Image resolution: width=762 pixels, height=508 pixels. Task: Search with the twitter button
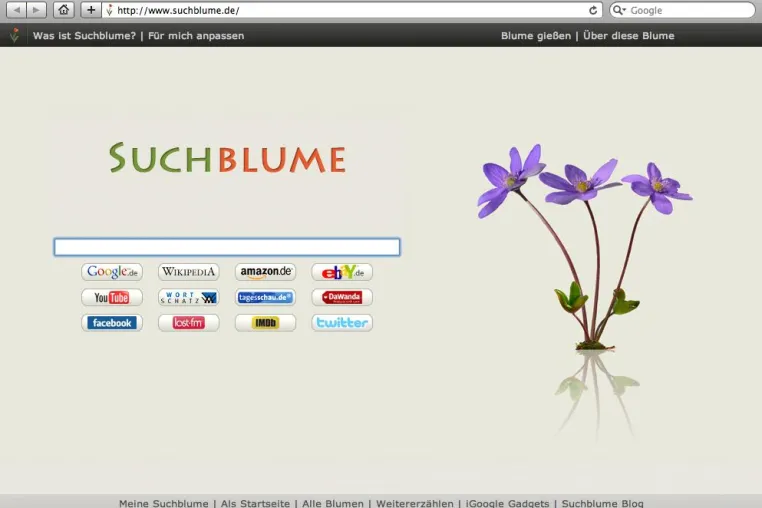[342, 323]
